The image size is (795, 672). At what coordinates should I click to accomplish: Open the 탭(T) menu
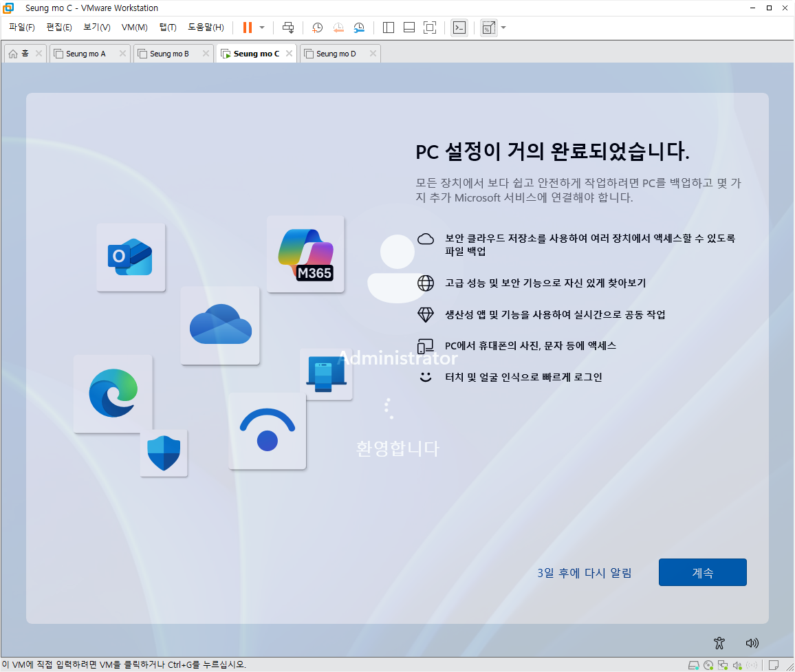click(x=168, y=27)
